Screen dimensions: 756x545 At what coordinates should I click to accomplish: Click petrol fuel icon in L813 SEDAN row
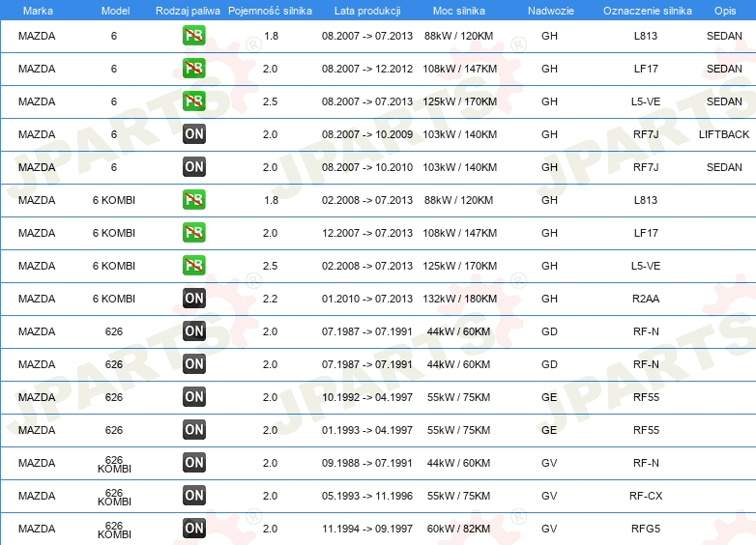click(x=193, y=36)
